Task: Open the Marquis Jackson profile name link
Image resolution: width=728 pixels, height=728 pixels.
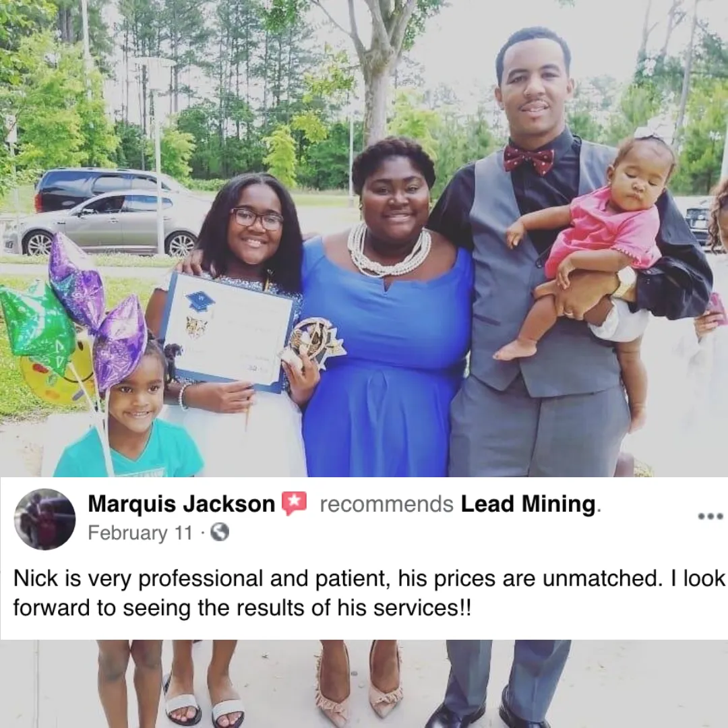Action: [x=181, y=504]
